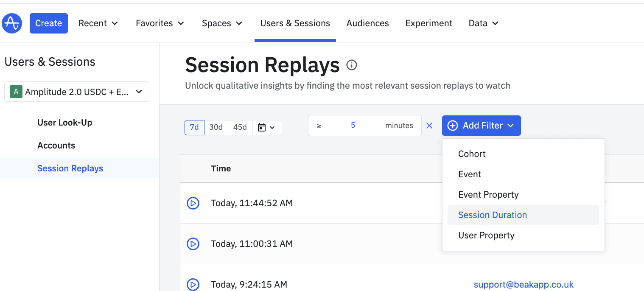The image size is (644, 291).
Task: Edit the minutes value field
Action: click(x=353, y=126)
